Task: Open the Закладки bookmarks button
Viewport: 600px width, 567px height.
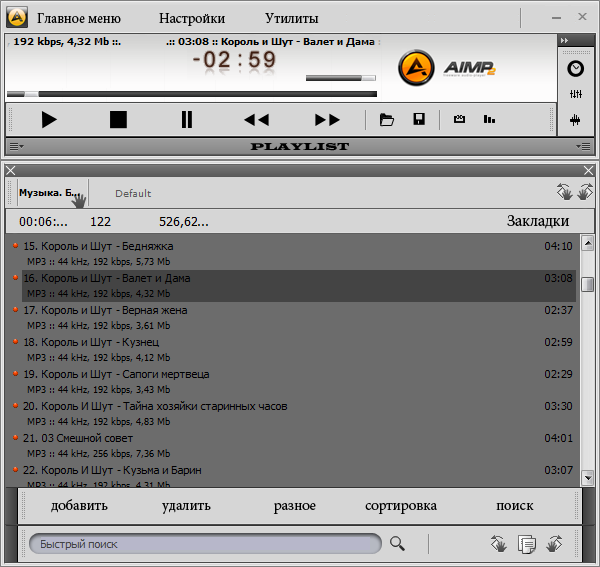Action: click(538, 221)
